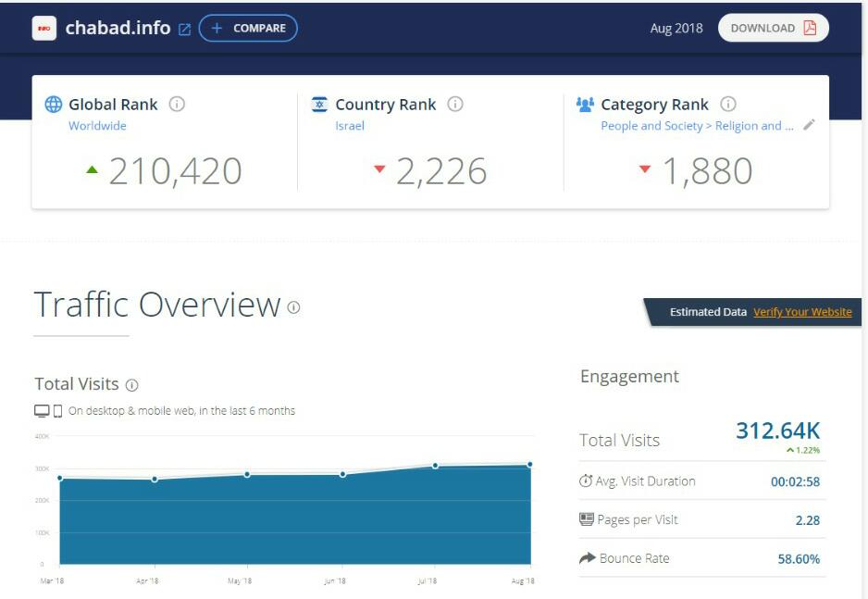Download the report as PDF
The width and height of the screenshot is (868, 599).
coord(773,28)
